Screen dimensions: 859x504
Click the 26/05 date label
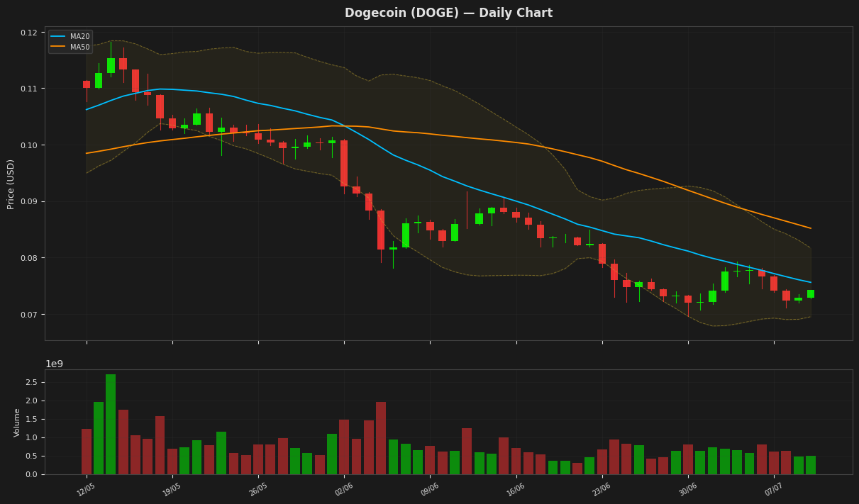[257, 488]
